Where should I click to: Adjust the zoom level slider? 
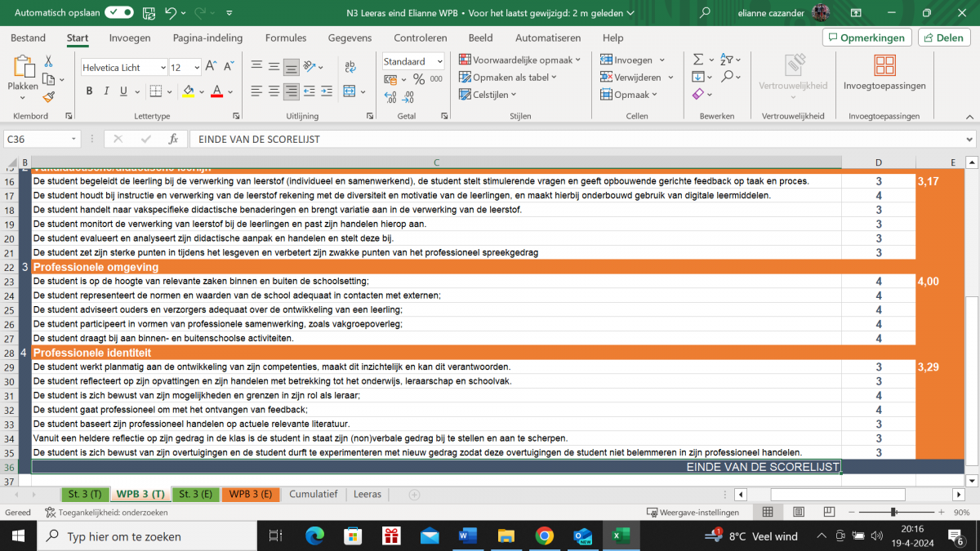893,513
